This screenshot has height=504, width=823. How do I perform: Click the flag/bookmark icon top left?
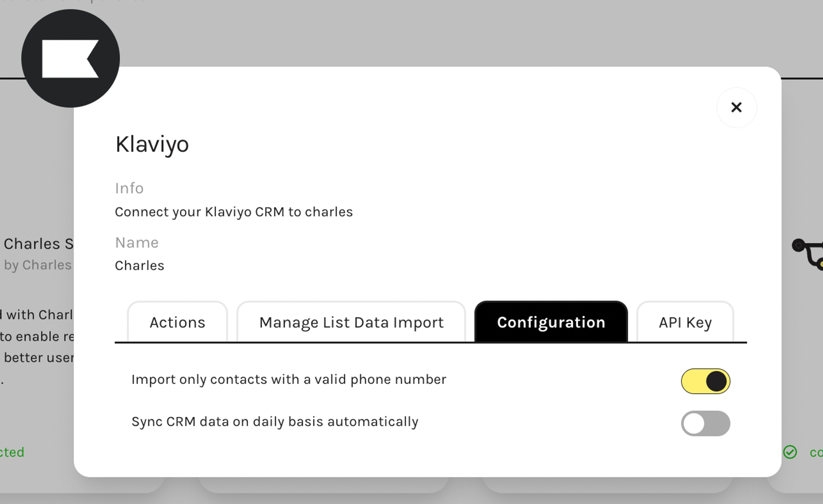(70, 56)
